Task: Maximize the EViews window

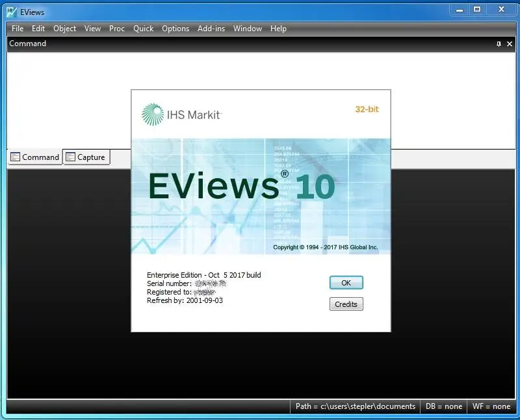Action: pos(477,10)
